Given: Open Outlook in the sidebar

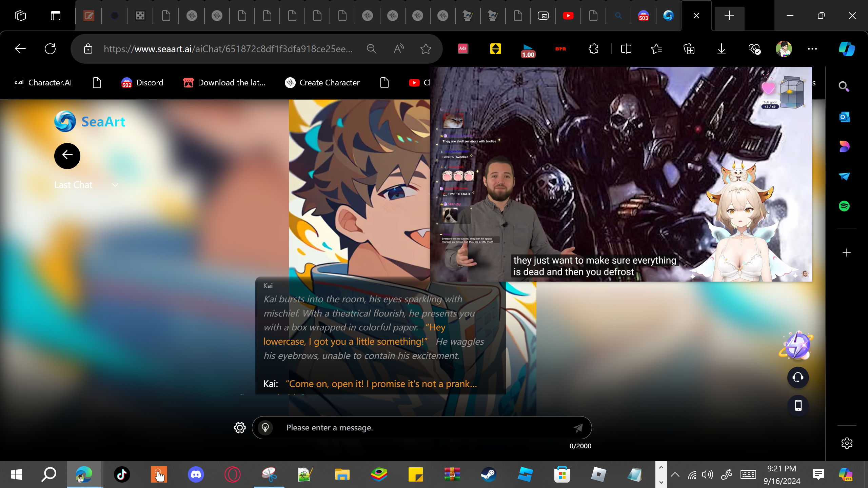Looking at the screenshot, I should coord(844,117).
